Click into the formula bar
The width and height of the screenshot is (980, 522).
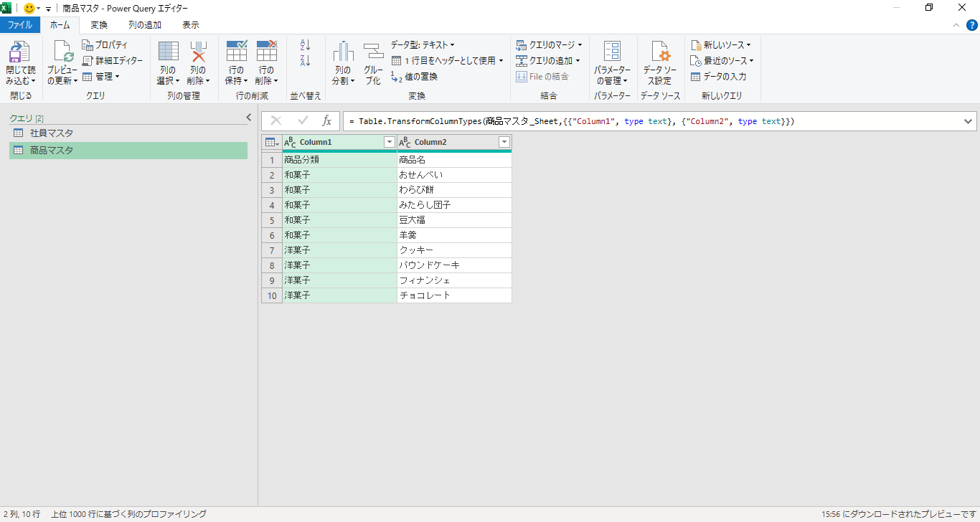pos(651,121)
